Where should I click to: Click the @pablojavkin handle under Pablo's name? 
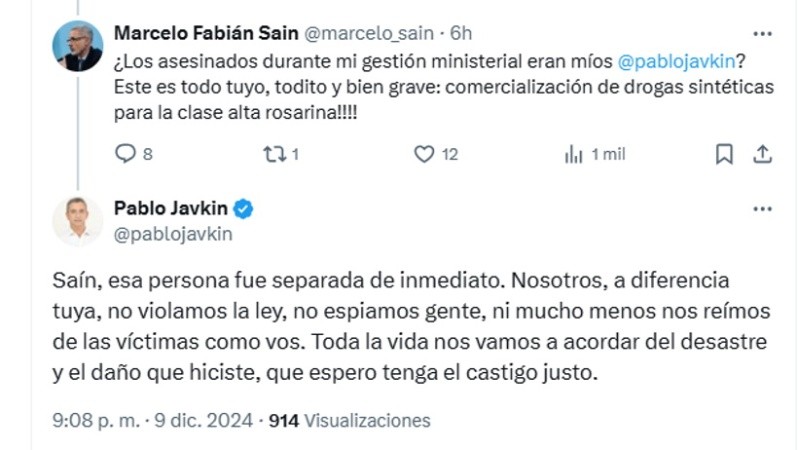pyautogui.click(x=173, y=235)
